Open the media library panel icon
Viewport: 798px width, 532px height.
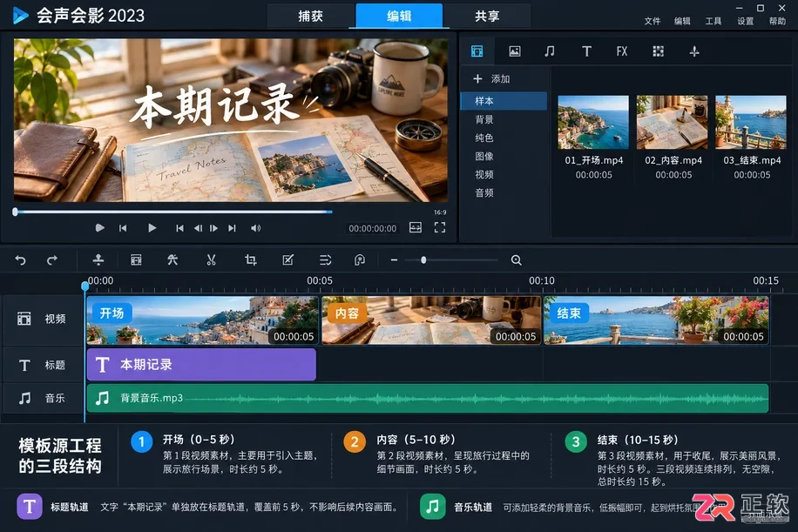[x=477, y=51]
